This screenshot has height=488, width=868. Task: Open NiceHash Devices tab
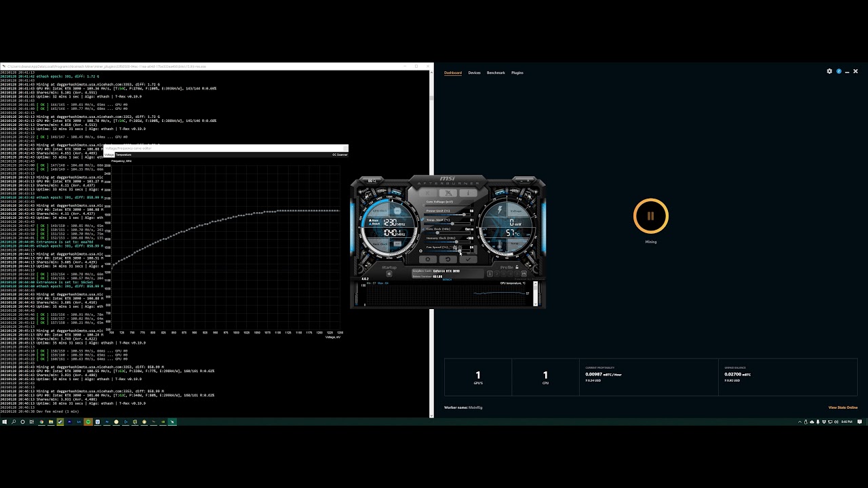pos(474,73)
